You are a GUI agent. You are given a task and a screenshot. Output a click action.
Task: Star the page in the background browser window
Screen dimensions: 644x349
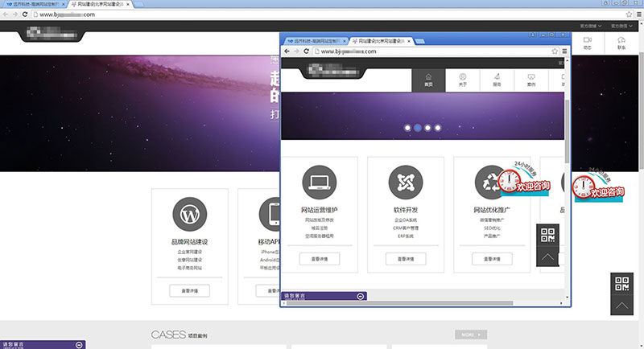tap(629, 14)
